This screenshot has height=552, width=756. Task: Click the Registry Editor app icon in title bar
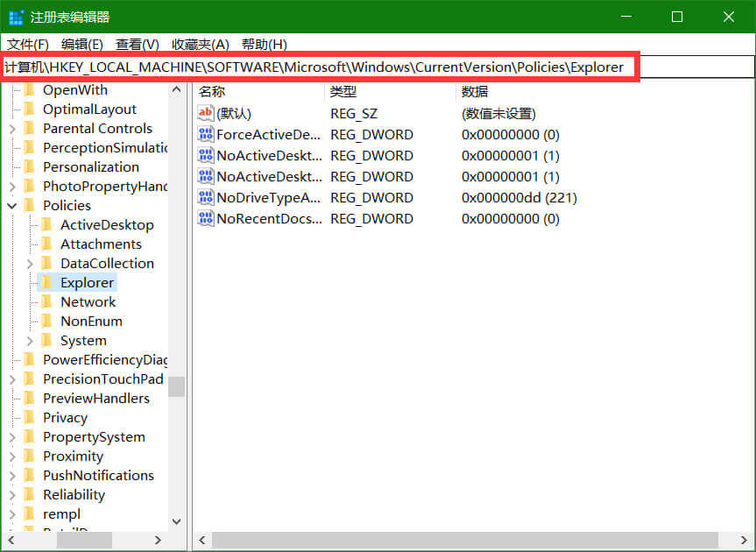16,17
